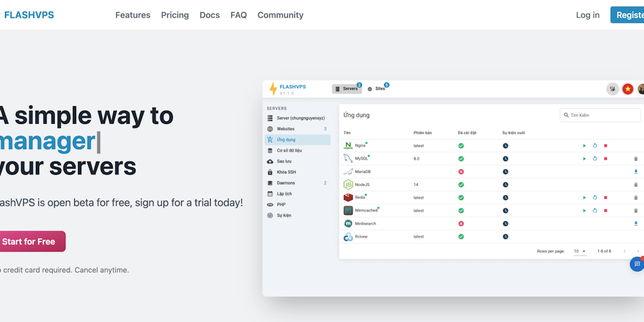644x322 pixels.
Task: Open the FAQ page
Action: pos(238,15)
